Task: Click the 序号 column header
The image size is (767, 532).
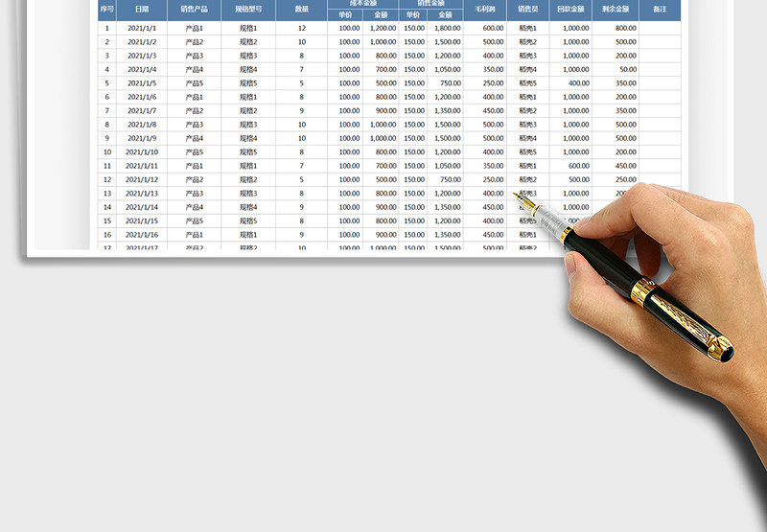Action: 106,10
